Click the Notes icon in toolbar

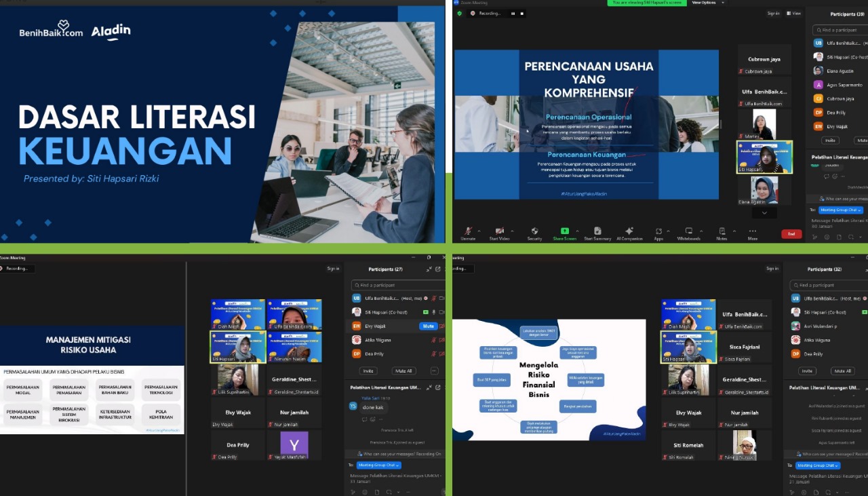click(x=722, y=231)
